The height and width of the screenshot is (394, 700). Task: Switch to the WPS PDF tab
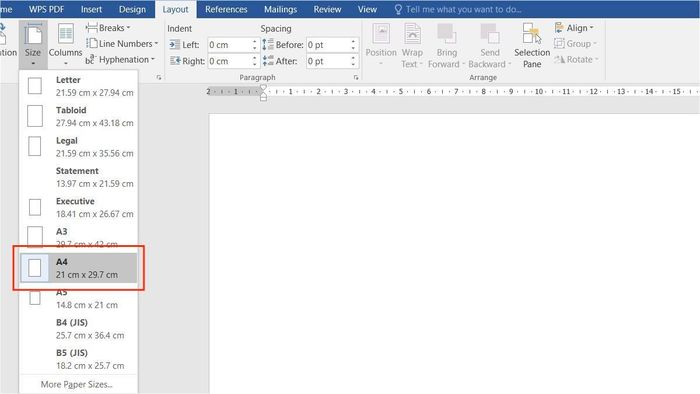[46, 9]
